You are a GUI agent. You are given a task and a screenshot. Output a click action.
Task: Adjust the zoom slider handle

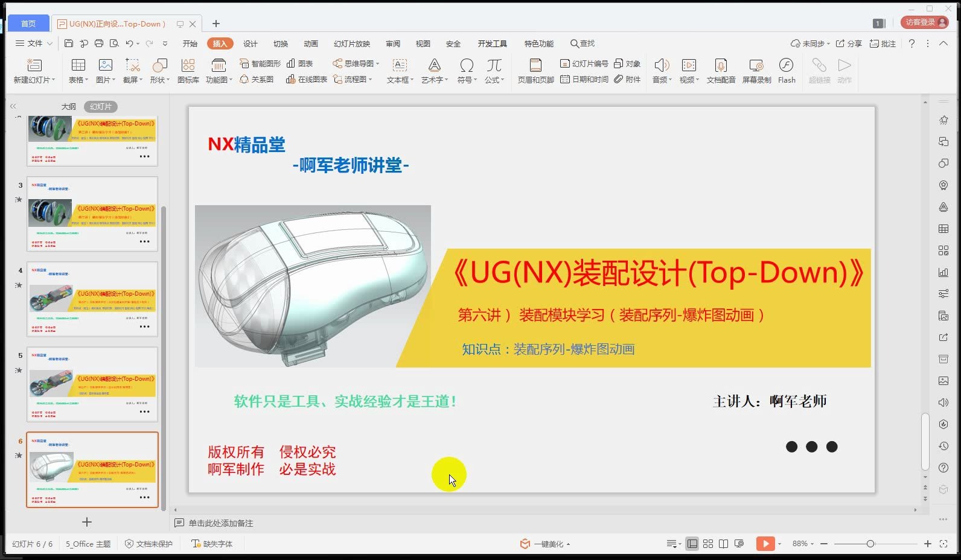pos(870,544)
